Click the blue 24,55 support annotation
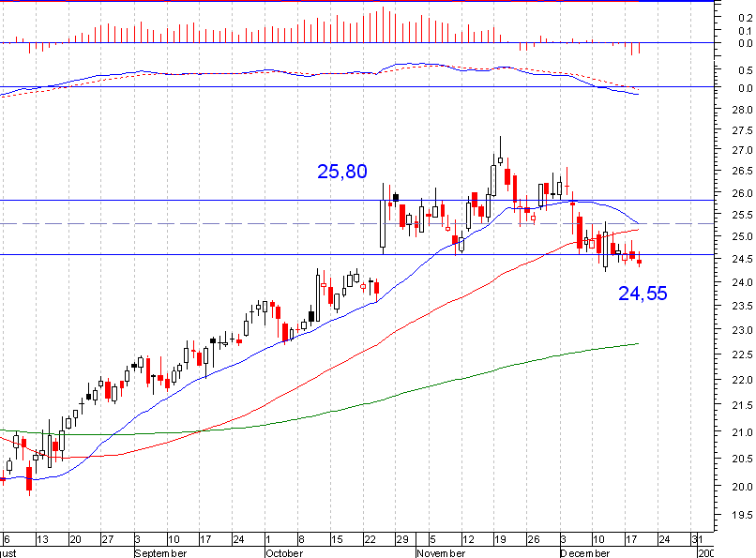Image resolution: width=756 pixels, height=558 pixels. (643, 294)
